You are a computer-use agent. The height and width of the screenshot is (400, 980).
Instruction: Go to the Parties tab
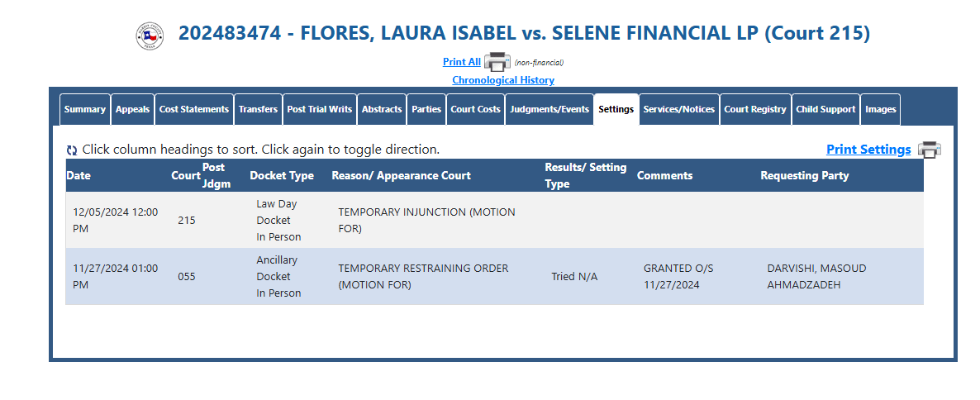[x=426, y=109]
